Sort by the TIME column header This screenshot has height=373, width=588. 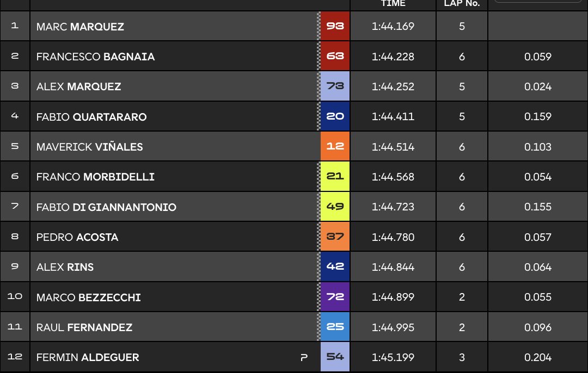pos(393,4)
